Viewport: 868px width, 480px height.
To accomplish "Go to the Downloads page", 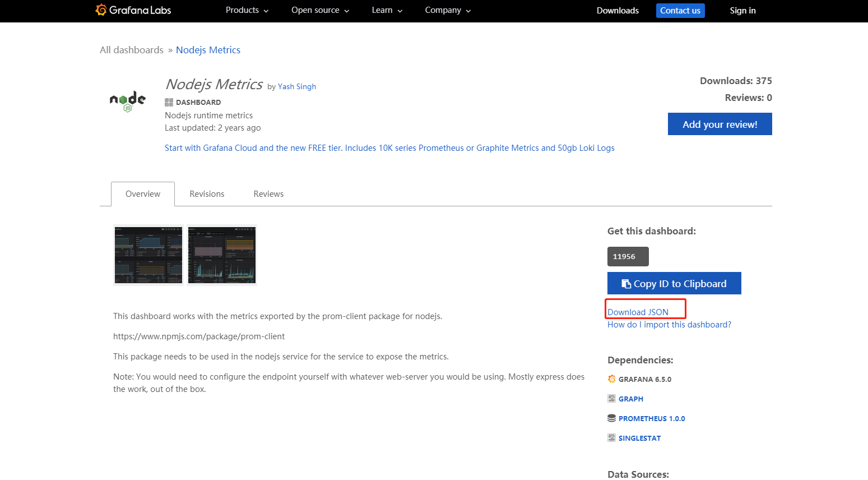I will [x=618, y=11].
